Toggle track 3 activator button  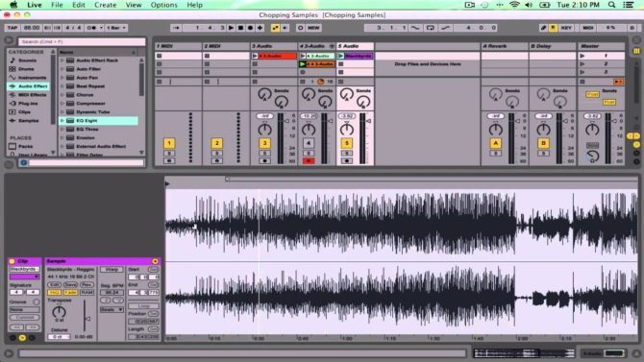[x=265, y=143]
